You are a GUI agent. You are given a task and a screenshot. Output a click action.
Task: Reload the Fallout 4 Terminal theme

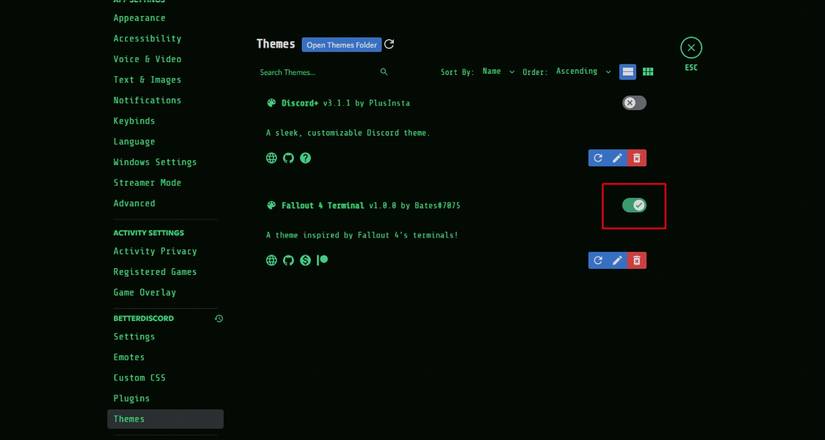click(598, 260)
